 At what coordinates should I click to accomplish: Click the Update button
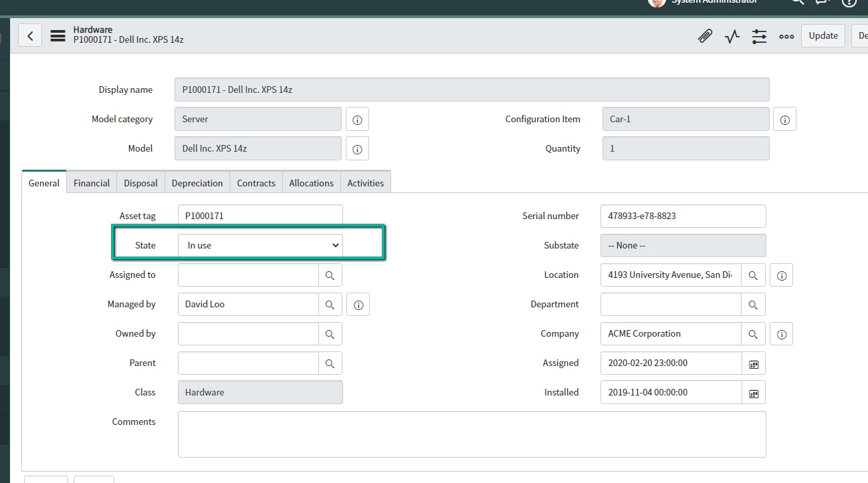coord(823,36)
